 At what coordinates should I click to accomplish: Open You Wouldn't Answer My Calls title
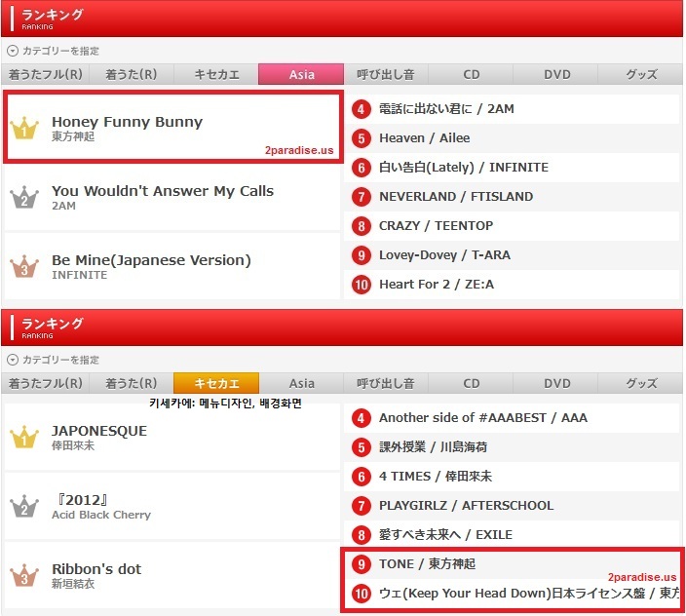163,191
